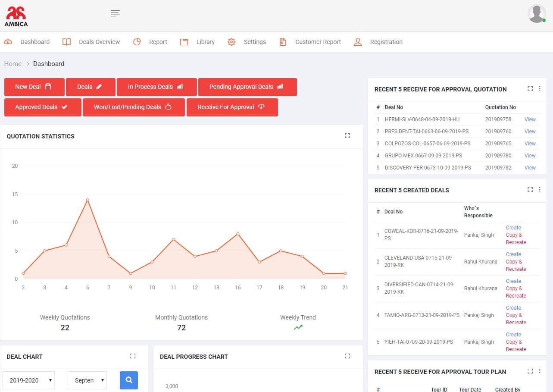Open the 2019-2020 year dropdown
Image resolution: width=553 pixels, height=392 pixels.
tap(29, 380)
